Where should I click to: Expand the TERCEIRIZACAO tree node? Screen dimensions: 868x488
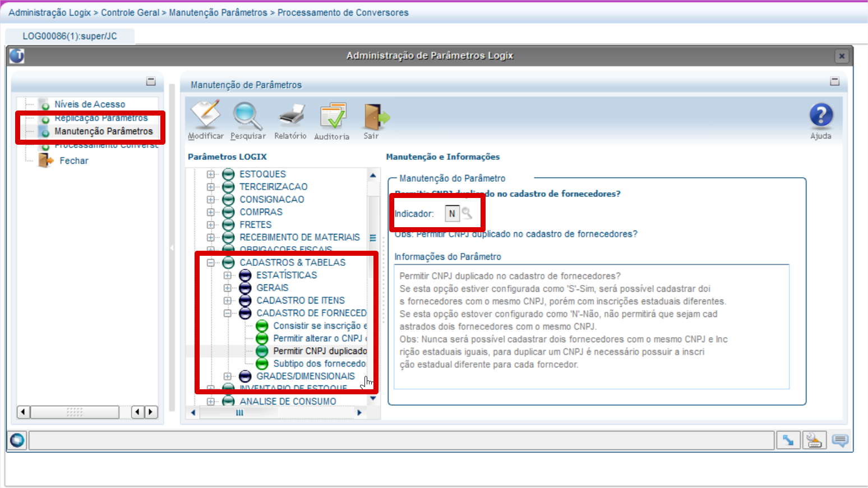pos(211,187)
